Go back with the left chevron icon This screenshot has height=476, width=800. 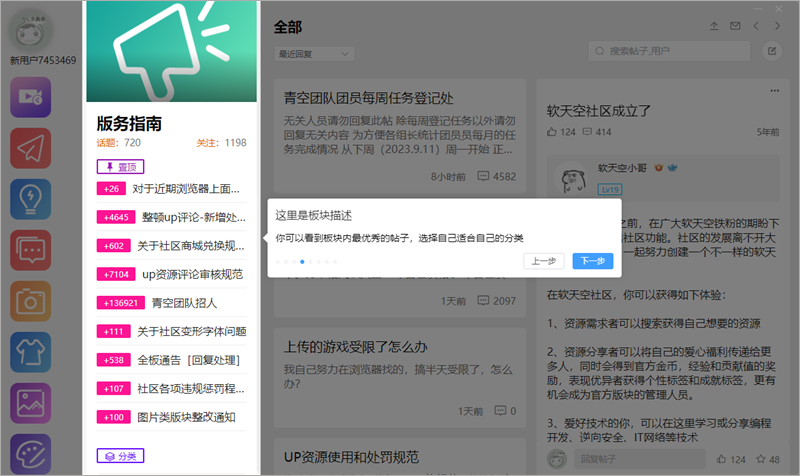coord(756,26)
